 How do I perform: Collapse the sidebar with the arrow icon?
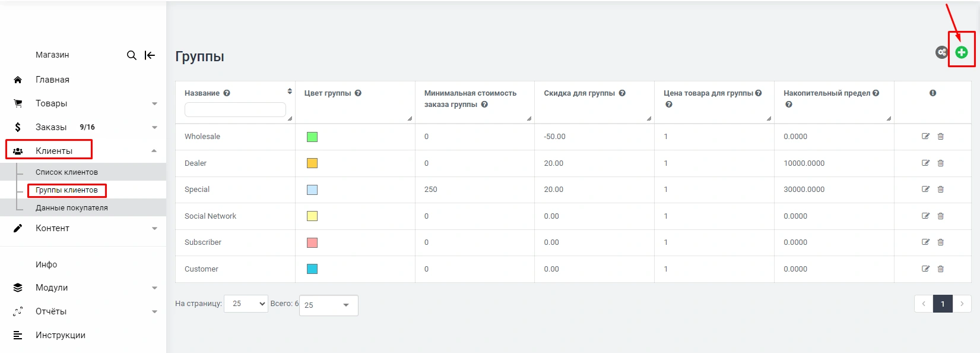(x=150, y=55)
